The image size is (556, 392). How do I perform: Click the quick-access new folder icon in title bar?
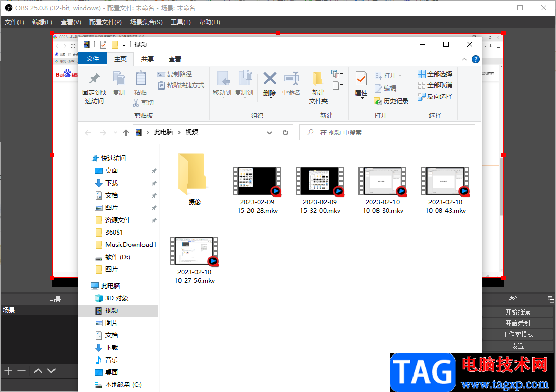[x=115, y=45]
